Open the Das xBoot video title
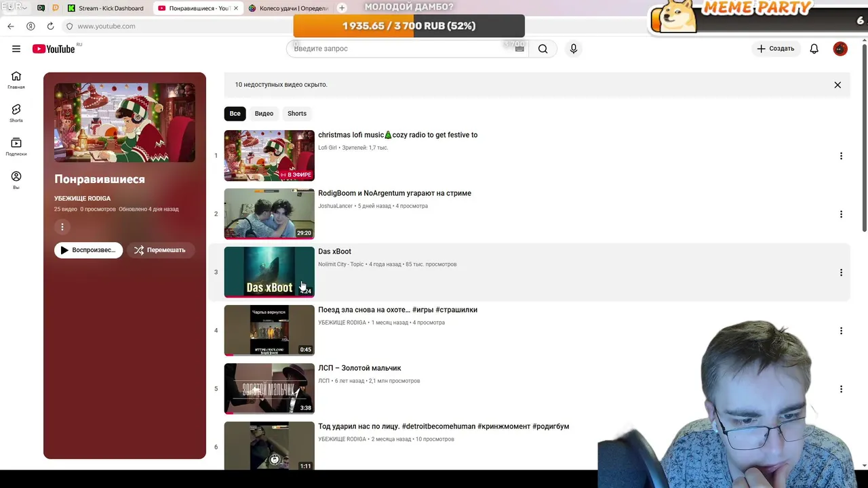 334,251
